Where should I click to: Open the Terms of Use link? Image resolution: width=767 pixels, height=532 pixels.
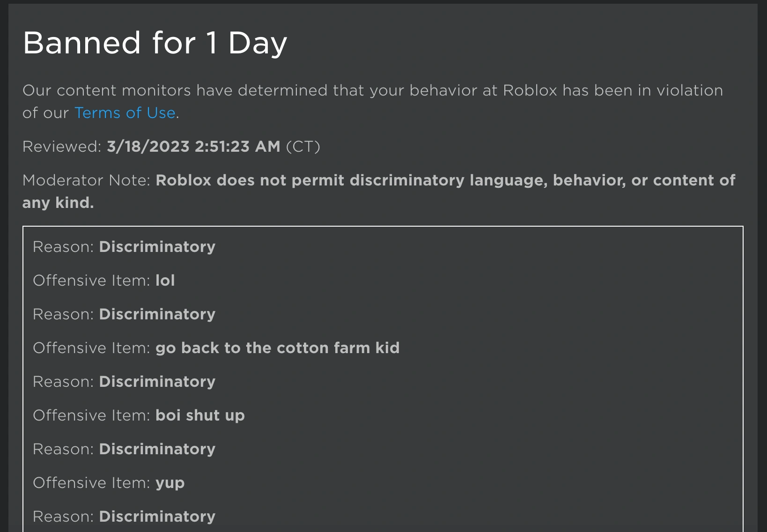click(x=125, y=113)
